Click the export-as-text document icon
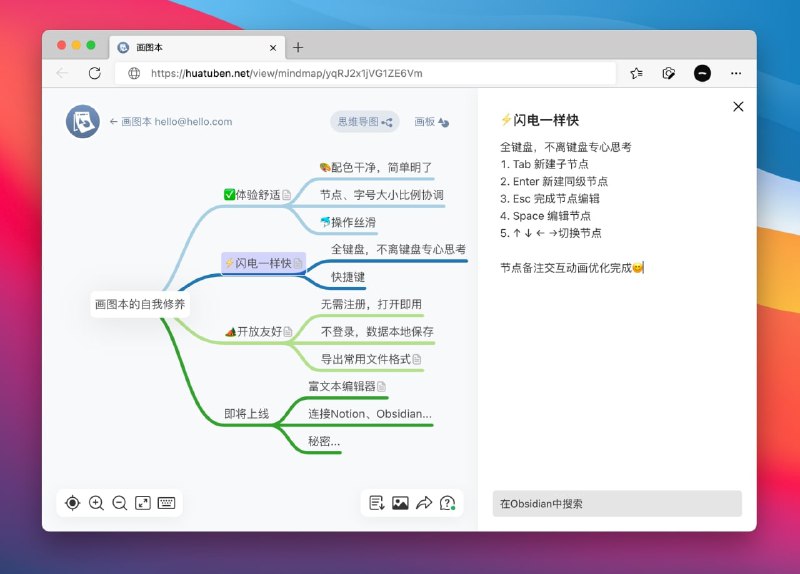Image resolution: width=800 pixels, height=574 pixels. [377, 503]
